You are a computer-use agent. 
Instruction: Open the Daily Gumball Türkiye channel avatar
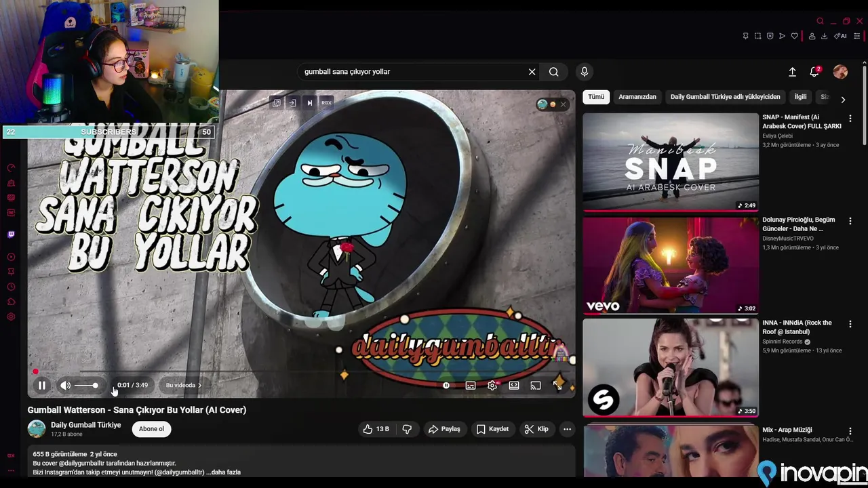[x=37, y=429]
